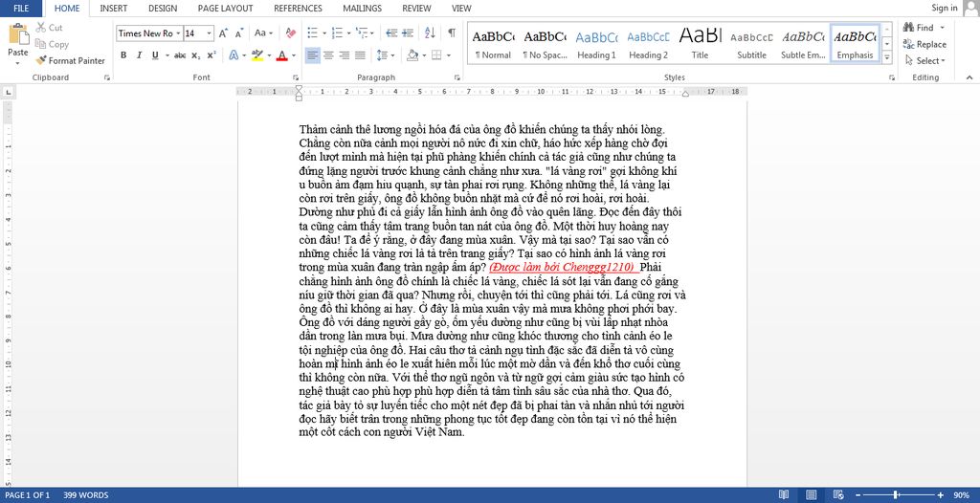Open Styles pane launcher
980x503 pixels.
point(891,77)
